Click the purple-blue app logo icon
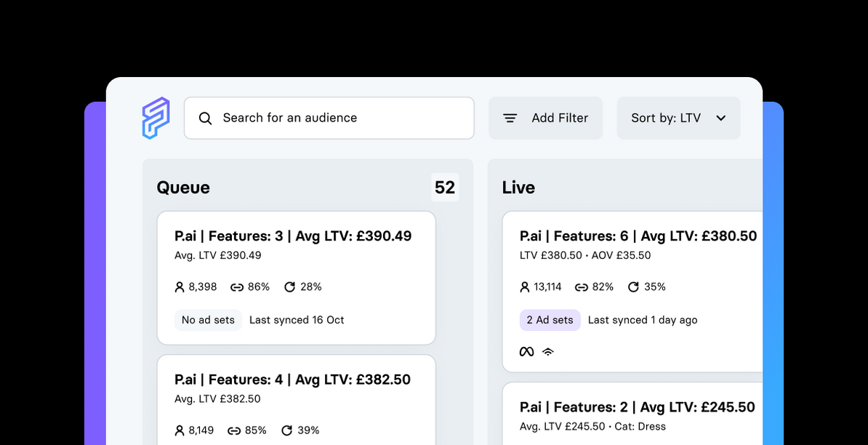The height and width of the screenshot is (445, 868). (x=156, y=118)
